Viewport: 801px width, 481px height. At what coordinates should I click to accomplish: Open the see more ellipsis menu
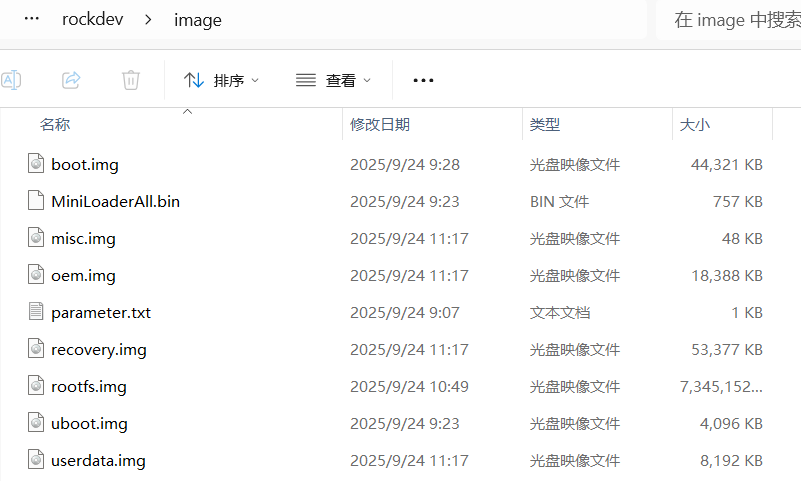click(423, 80)
